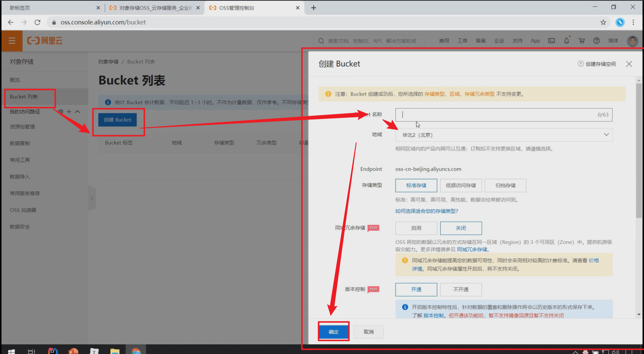This screenshot has height=354, width=644.
Task: Collapse the left sidebar with the arrow handle
Action: click(92, 198)
